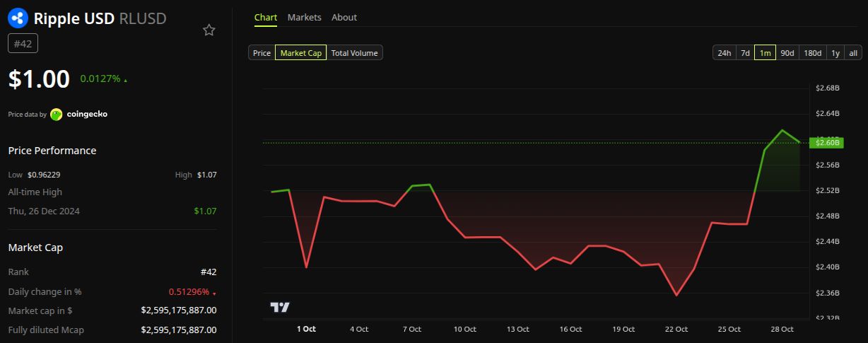Click the Price Performance heading
The image size is (868, 343).
pos(52,151)
